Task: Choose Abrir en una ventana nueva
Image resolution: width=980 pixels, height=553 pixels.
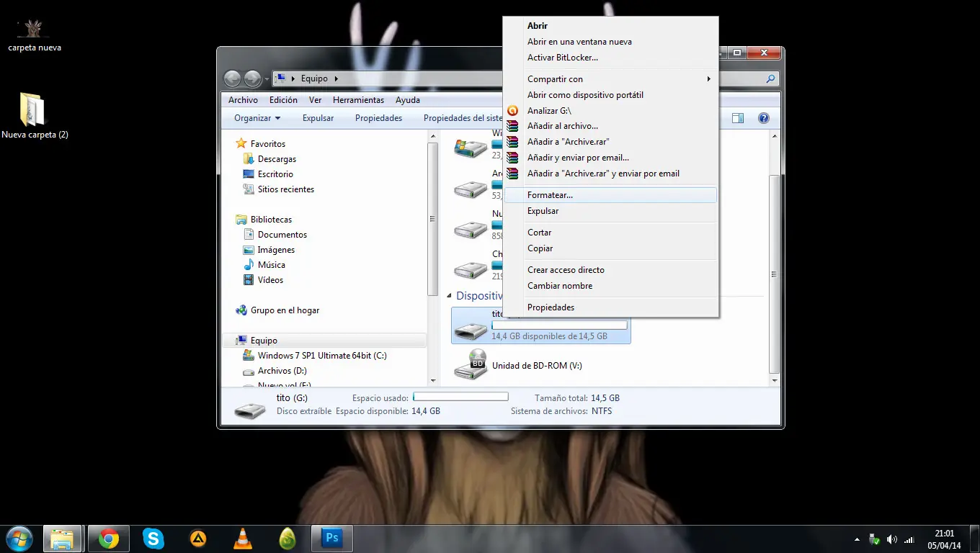Action: [610, 42]
